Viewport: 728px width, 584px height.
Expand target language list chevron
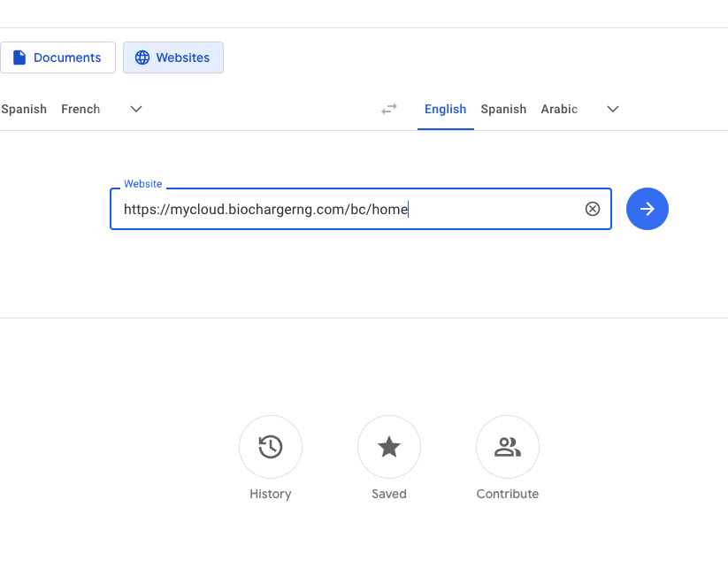click(613, 110)
